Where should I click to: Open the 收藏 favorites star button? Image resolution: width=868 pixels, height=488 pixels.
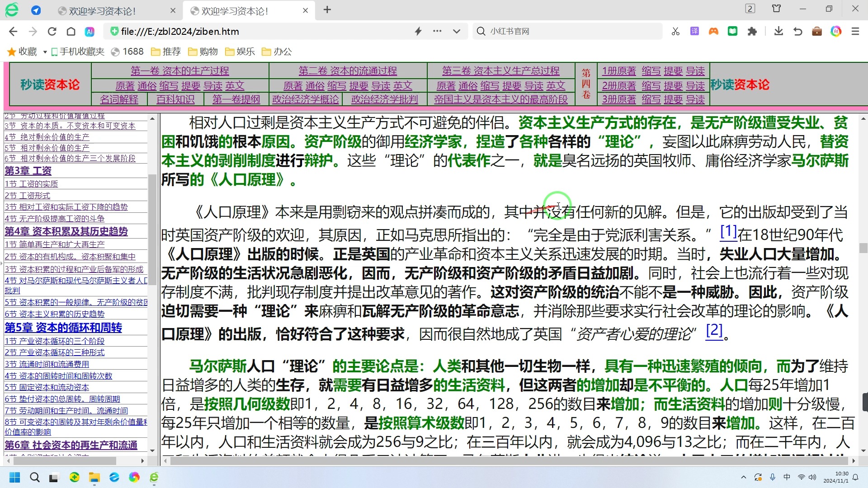click(x=22, y=52)
